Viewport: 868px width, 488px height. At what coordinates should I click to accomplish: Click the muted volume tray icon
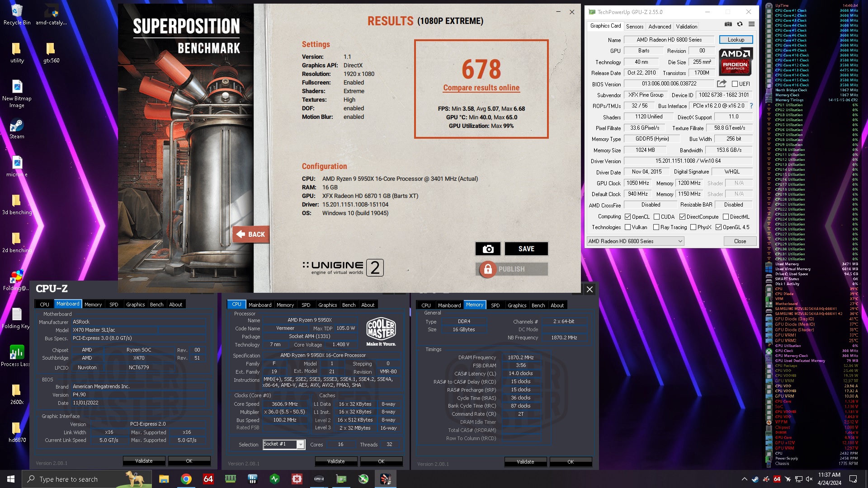click(809, 479)
